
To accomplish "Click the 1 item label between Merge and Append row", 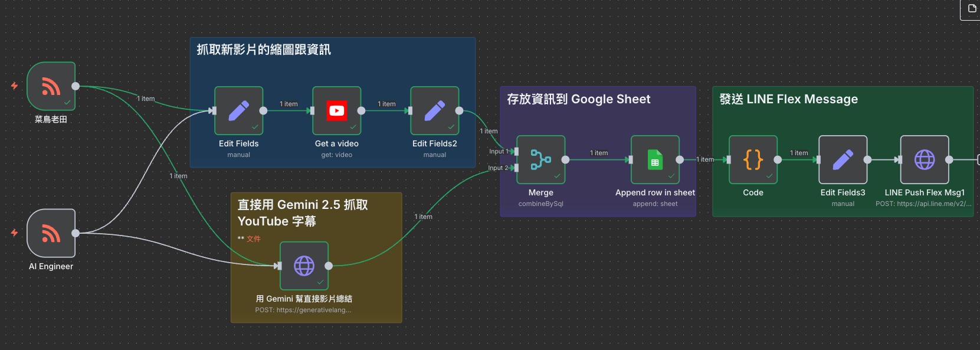I will [599, 153].
